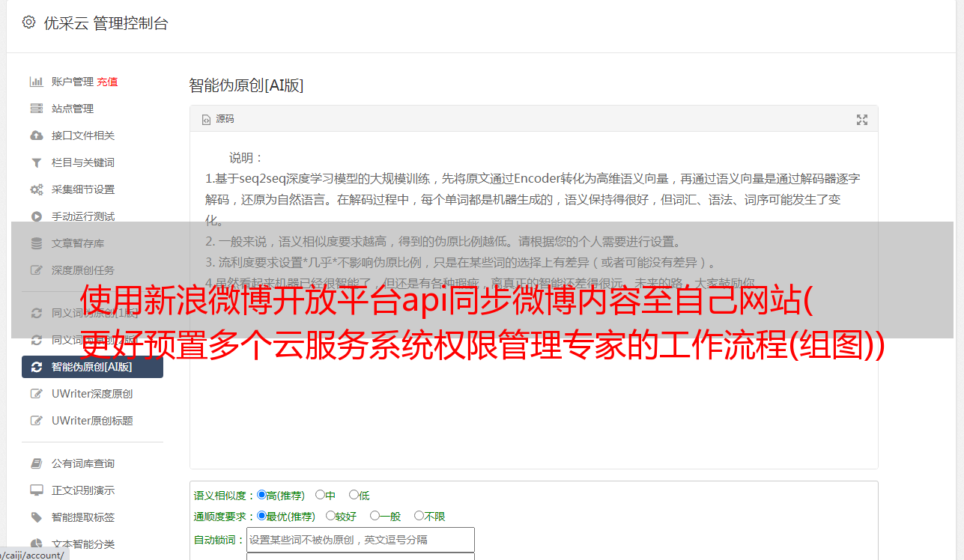The height and width of the screenshot is (560, 964).
Task: Open the 智能伪原创[AI版] menu item
Action: pos(92,367)
